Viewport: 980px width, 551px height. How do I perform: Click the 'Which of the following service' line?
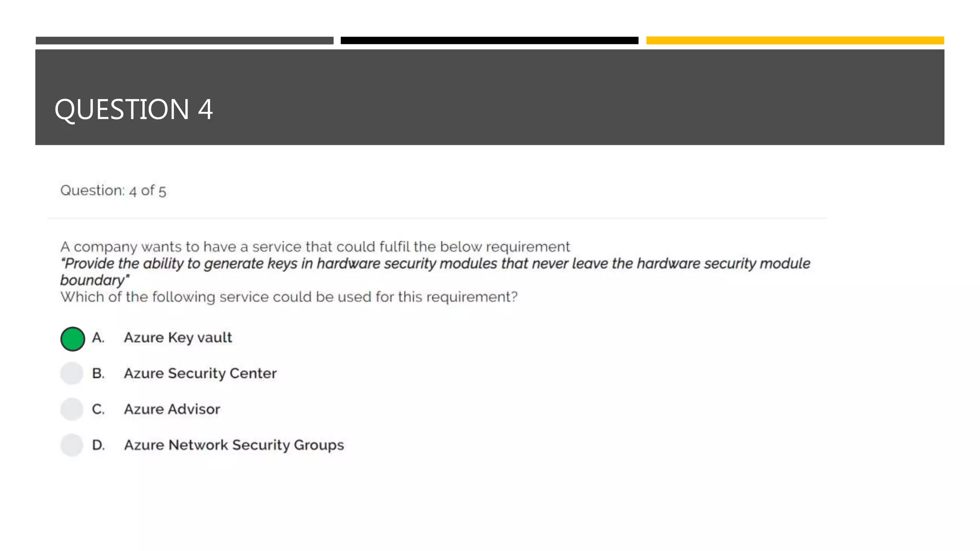pos(289,297)
